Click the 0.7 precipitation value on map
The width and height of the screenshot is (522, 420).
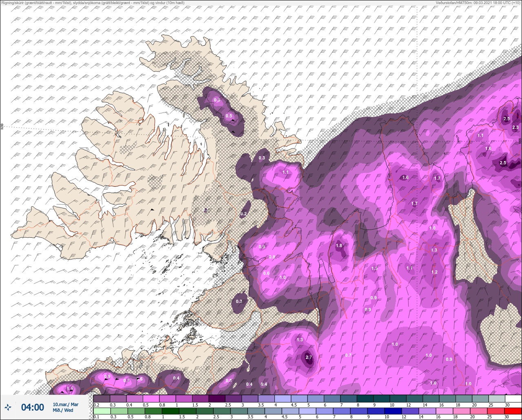pyautogui.click(x=348, y=355)
